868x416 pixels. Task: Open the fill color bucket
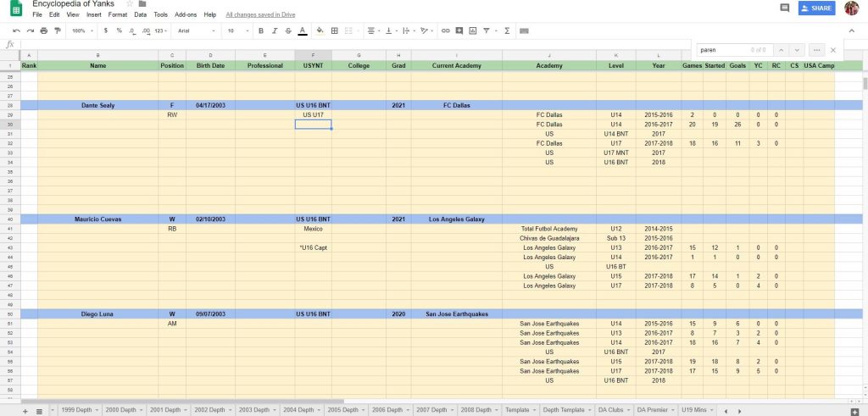point(320,31)
